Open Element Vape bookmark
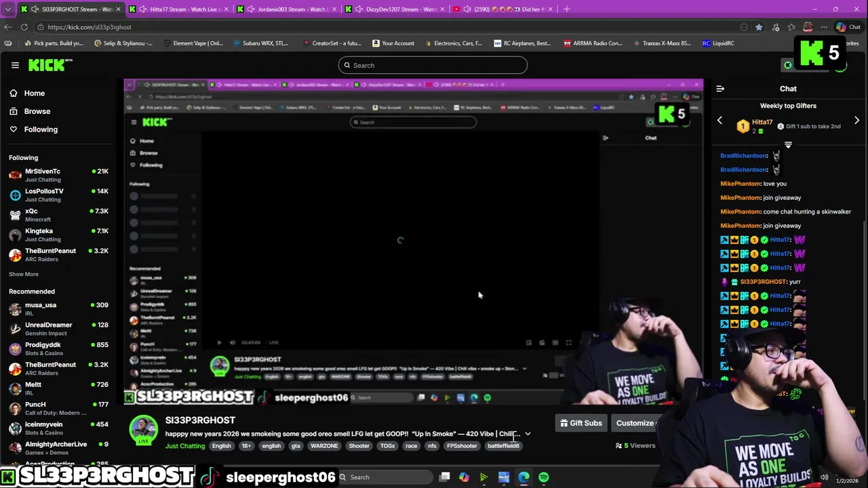Image resolution: width=868 pixels, height=488 pixels. click(193, 43)
